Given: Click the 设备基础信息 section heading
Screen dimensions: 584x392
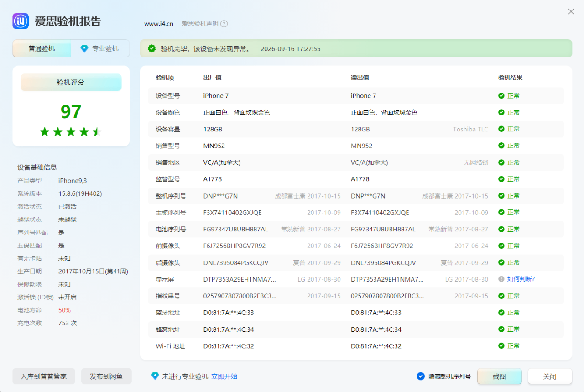Looking at the screenshot, I should pyautogui.click(x=37, y=167).
